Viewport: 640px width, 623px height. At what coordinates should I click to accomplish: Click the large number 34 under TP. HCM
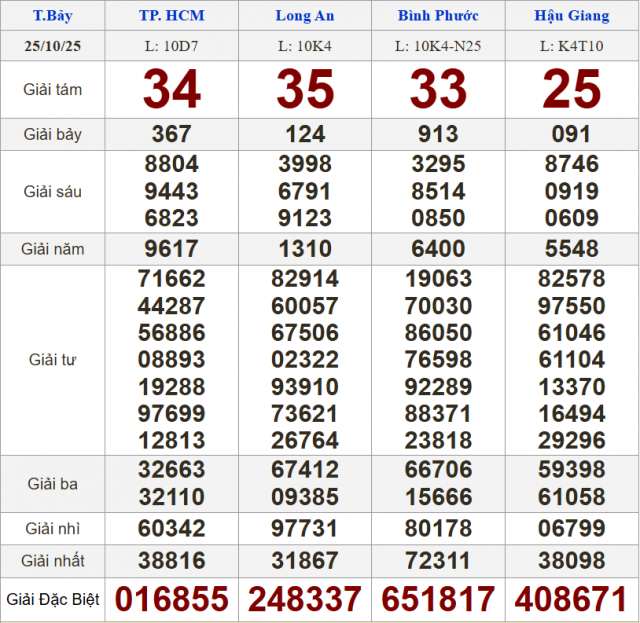[x=171, y=90]
